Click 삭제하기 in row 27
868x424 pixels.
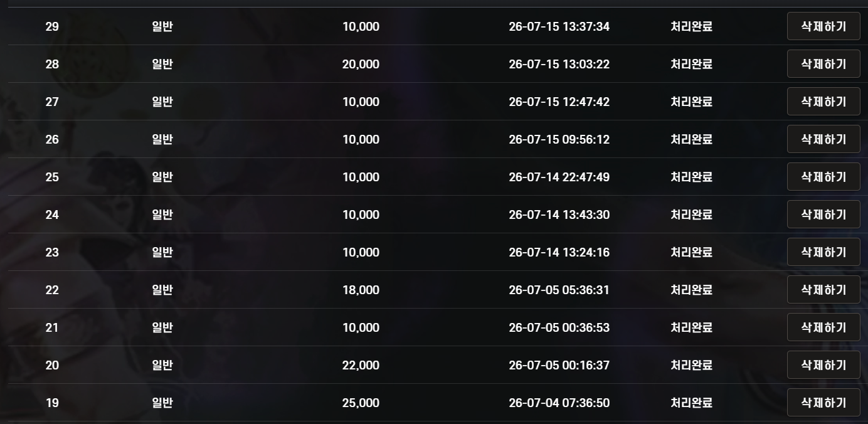pos(823,102)
